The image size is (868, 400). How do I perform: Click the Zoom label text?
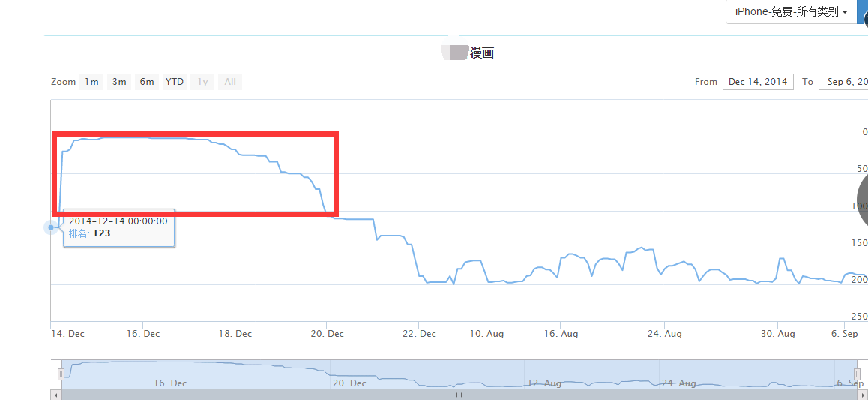[x=63, y=82]
